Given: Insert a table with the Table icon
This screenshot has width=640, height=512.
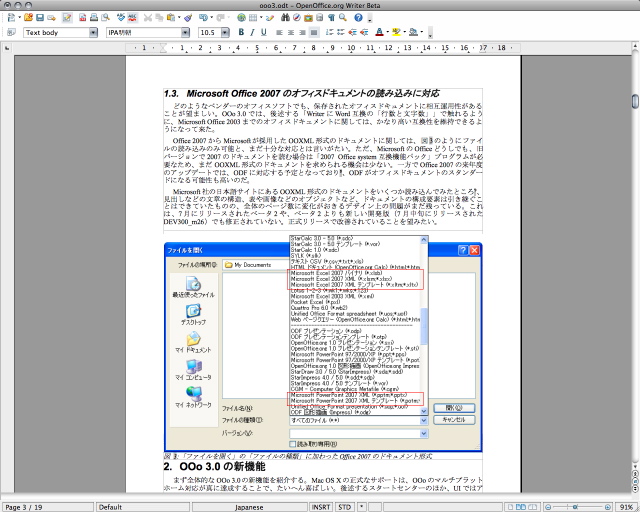Looking at the screenshot, I should click(x=253, y=18).
